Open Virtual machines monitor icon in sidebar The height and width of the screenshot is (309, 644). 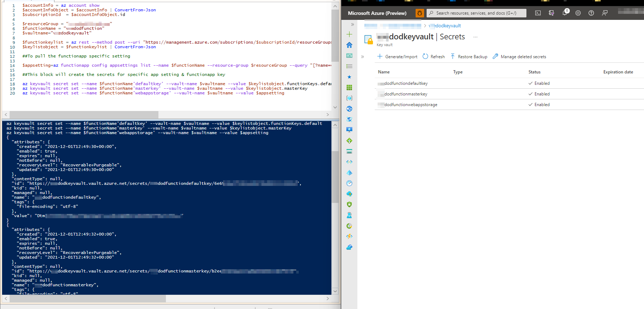click(349, 130)
